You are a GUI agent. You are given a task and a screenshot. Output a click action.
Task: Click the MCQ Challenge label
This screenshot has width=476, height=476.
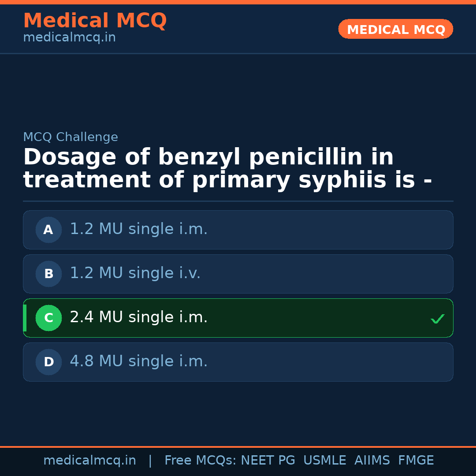71,137
